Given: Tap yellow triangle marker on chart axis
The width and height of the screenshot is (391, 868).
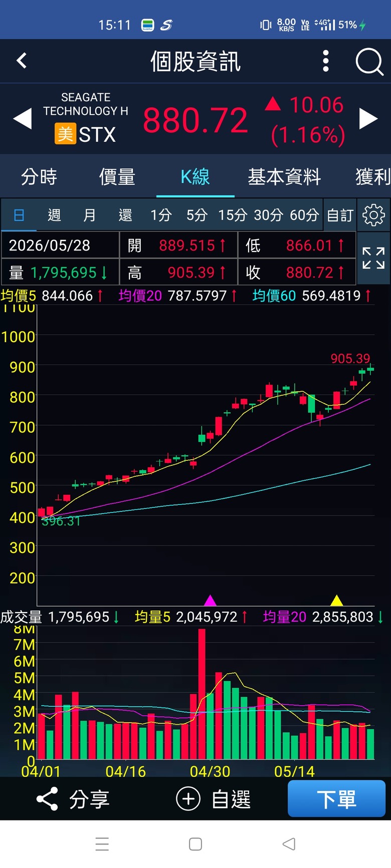Looking at the screenshot, I should pos(337,600).
